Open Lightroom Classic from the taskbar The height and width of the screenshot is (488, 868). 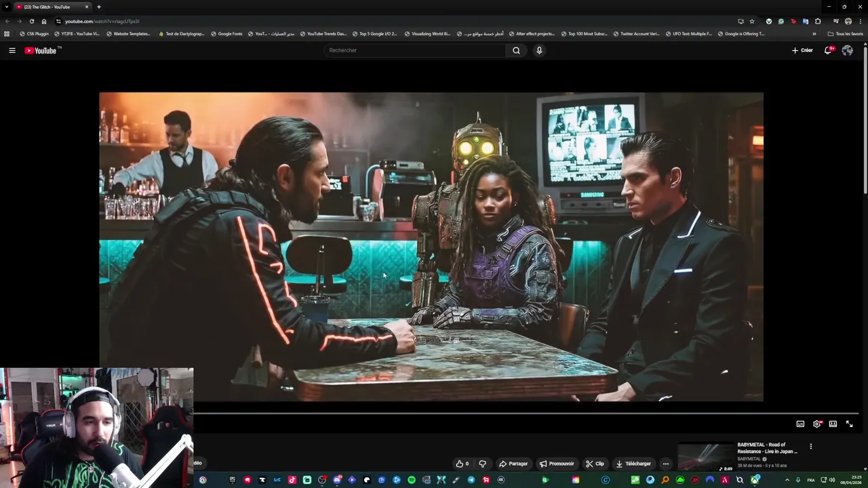277,480
